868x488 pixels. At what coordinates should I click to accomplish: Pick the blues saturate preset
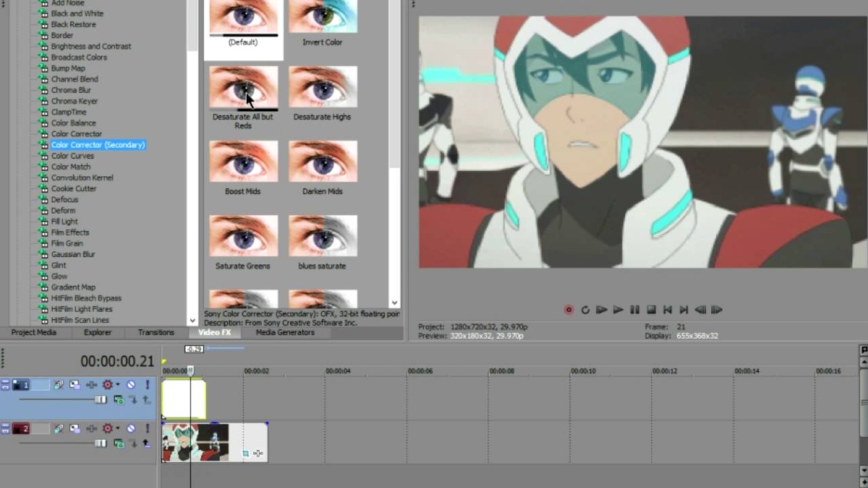pyautogui.click(x=323, y=236)
